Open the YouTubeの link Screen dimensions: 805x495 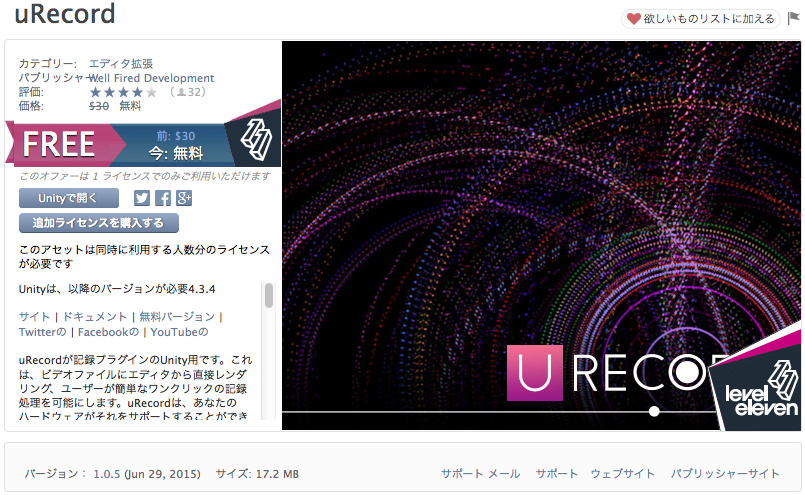179,332
